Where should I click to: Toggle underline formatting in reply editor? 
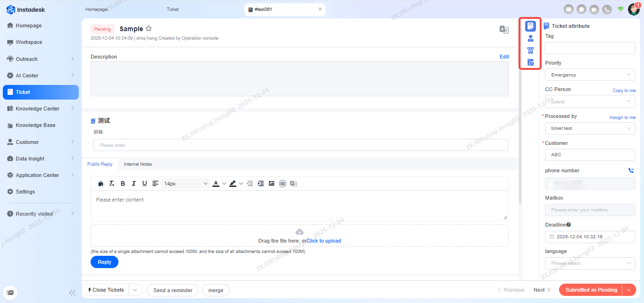tap(144, 184)
